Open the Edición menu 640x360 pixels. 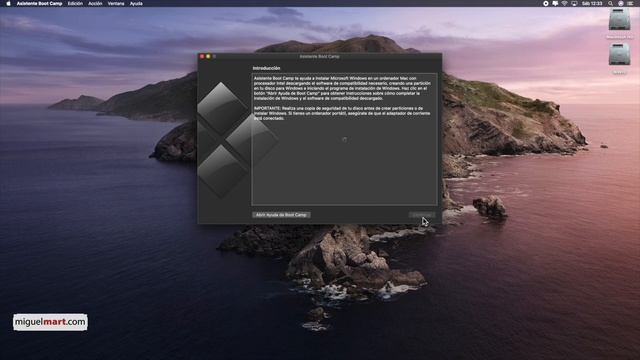click(75, 3)
